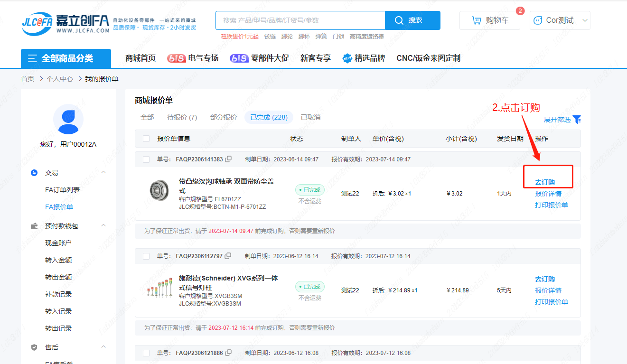Check the box for quote FAQP2306141383

click(146, 159)
